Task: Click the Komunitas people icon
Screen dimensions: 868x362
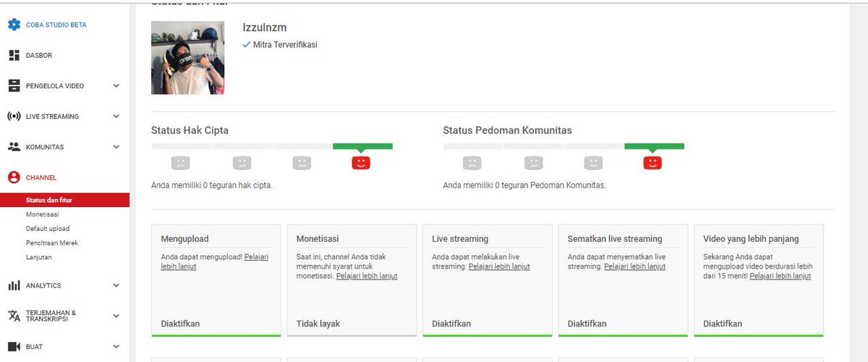Action: tap(14, 147)
